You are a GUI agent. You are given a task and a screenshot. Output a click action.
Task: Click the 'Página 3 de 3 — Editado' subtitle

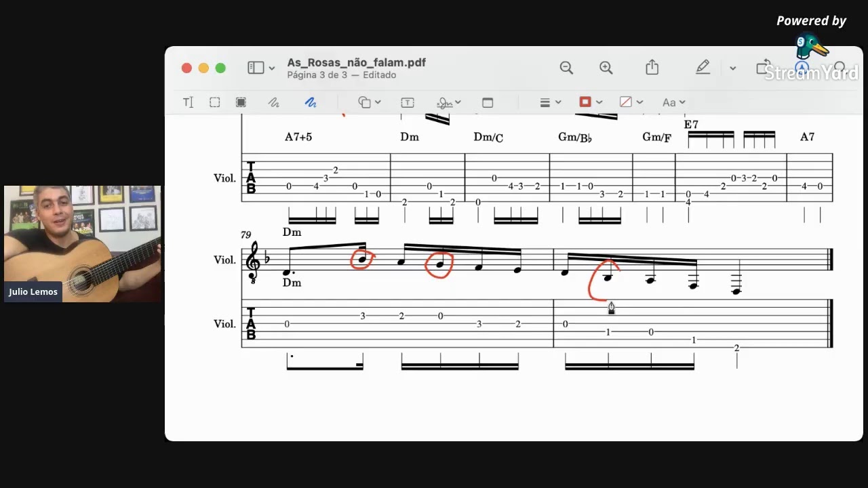coord(342,75)
